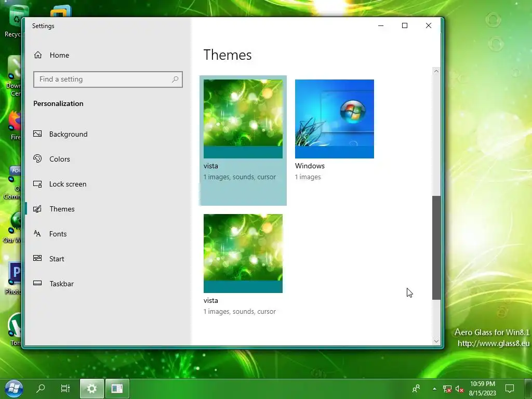Open Home in Settings sidebar

coord(51,55)
